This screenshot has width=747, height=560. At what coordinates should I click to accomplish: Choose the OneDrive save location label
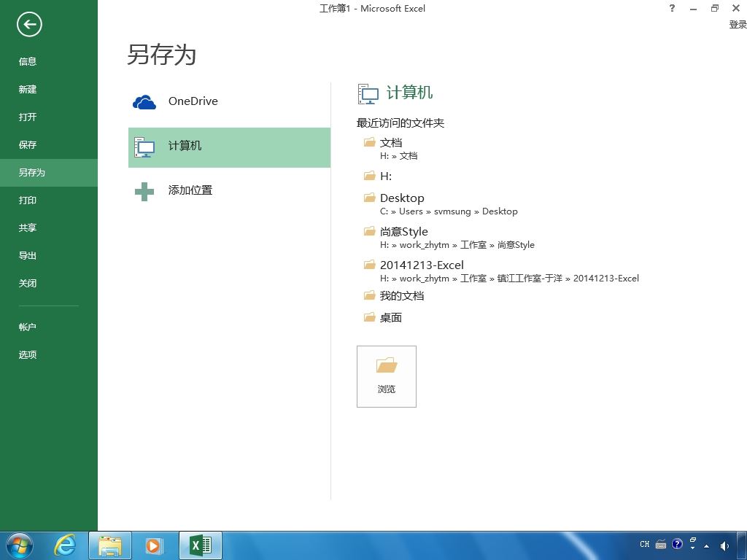click(193, 101)
